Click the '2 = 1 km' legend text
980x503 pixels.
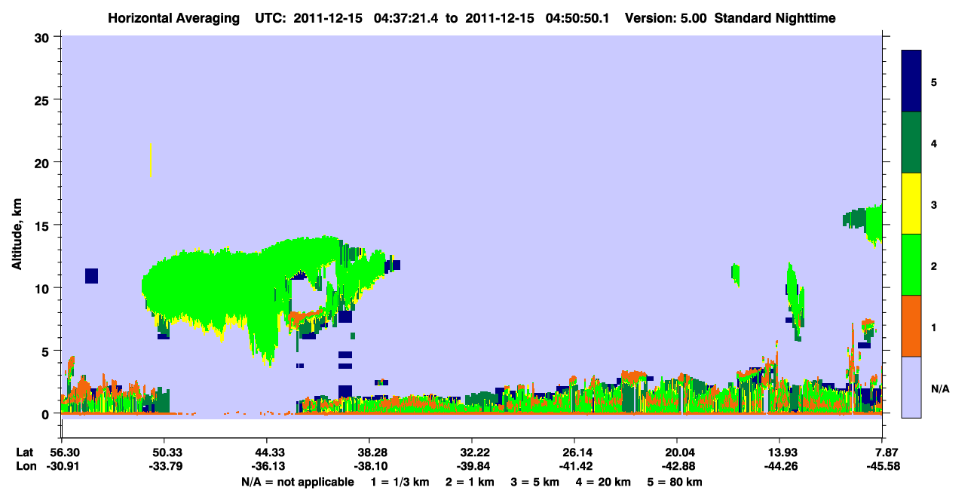click(472, 482)
